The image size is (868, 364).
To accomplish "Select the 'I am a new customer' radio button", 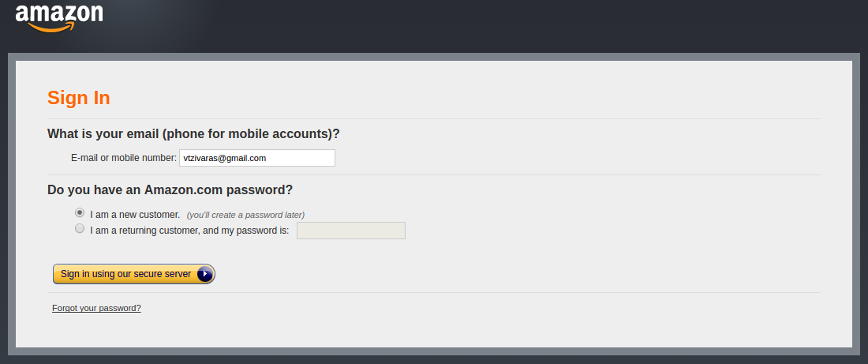I will point(80,212).
